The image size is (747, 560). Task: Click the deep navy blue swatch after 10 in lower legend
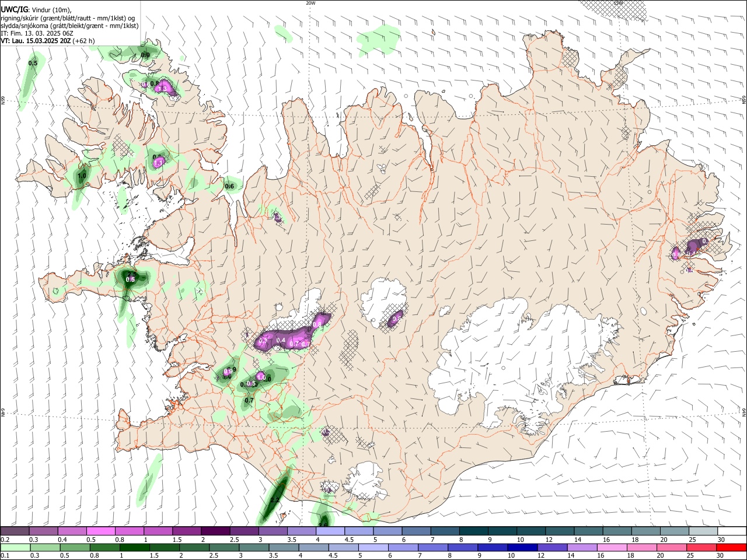click(x=522, y=548)
